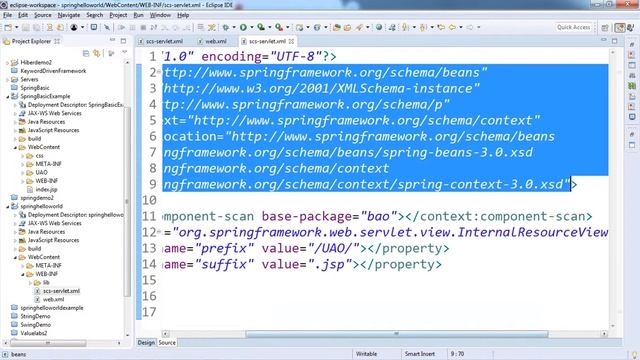Click the External Tools run icon
This screenshot has height=360, width=640.
click(279, 27)
